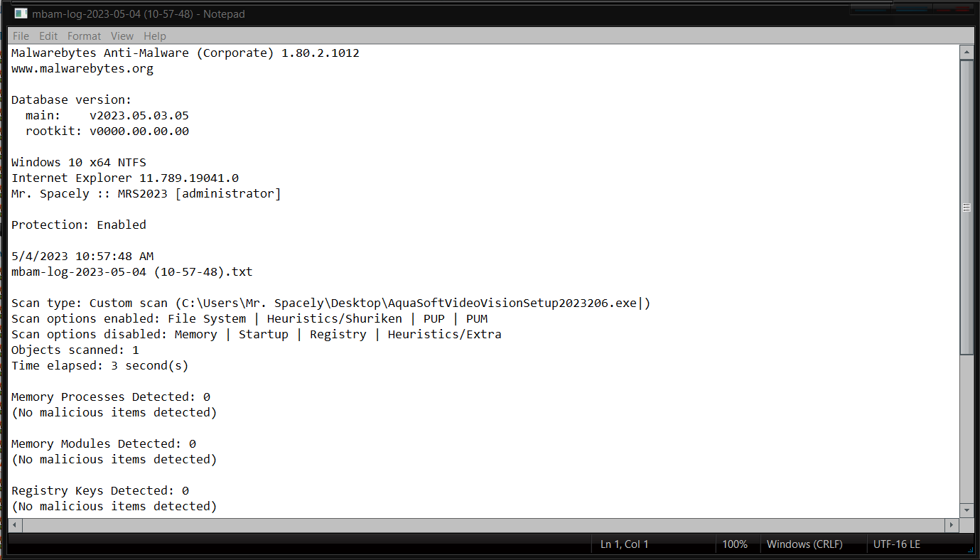Click the UTF-16 LE encoding indicator
980x560 pixels.
[x=897, y=544]
